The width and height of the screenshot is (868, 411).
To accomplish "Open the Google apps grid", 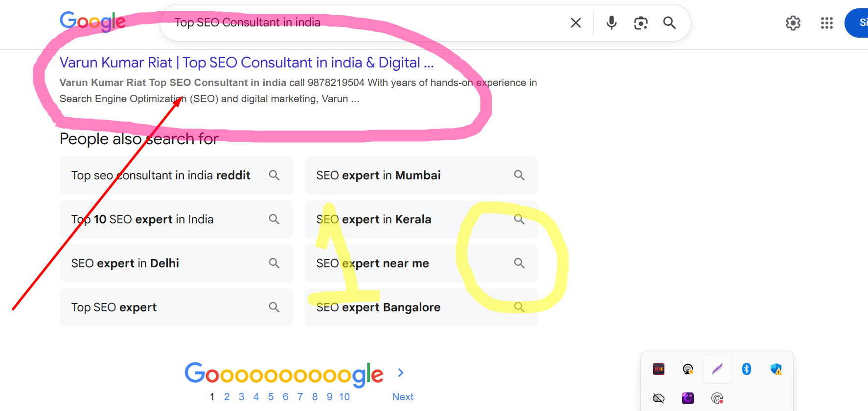I will (826, 23).
